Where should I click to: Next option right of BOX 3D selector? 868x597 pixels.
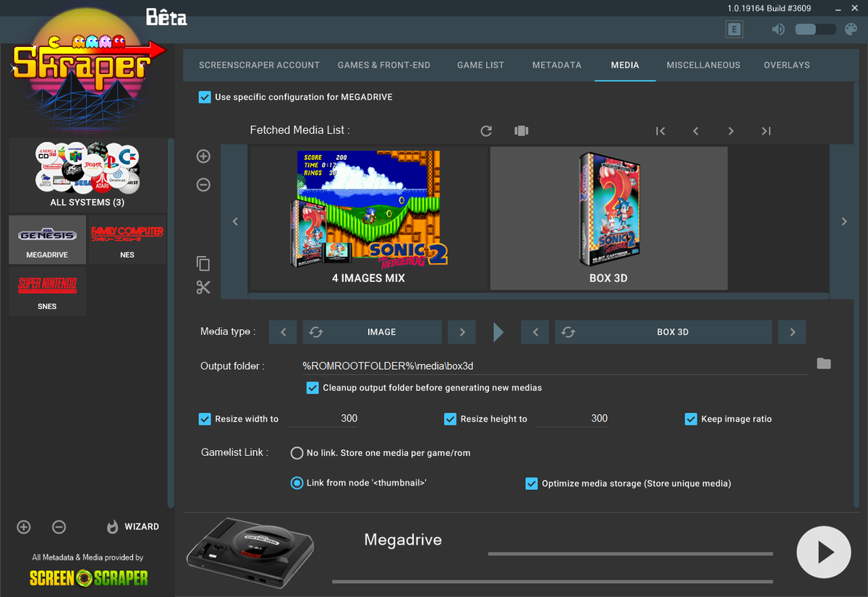[792, 332]
